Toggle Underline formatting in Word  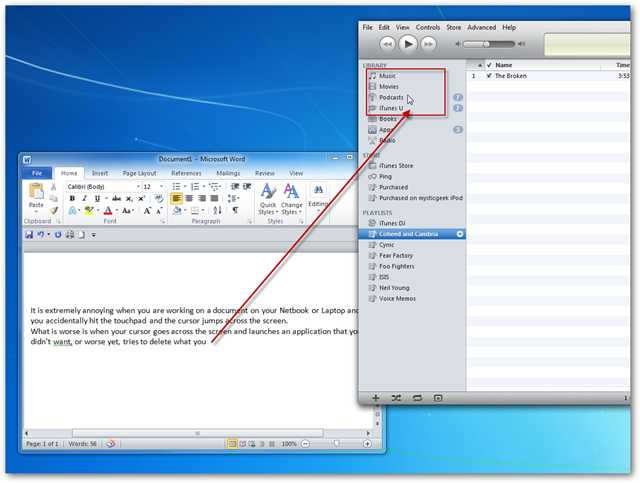point(97,198)
